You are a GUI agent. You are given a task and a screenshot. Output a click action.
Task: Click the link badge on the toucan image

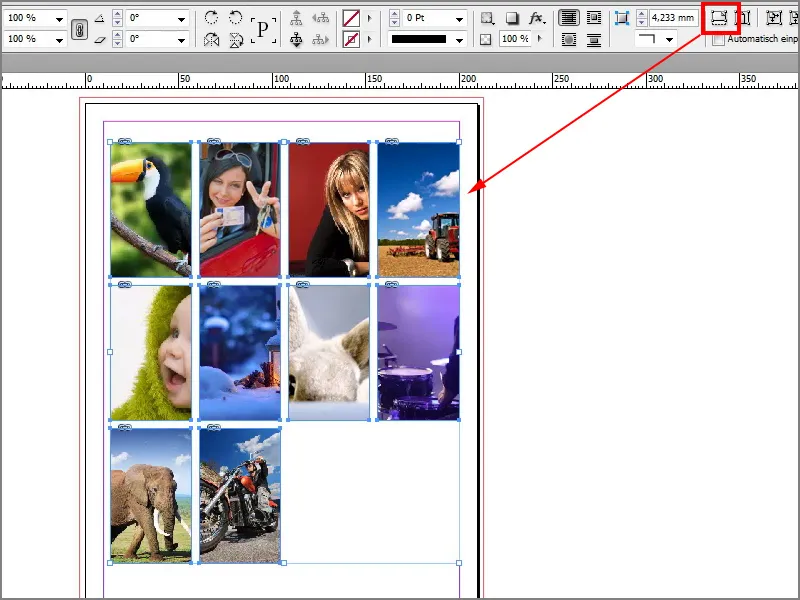point(124,141)
